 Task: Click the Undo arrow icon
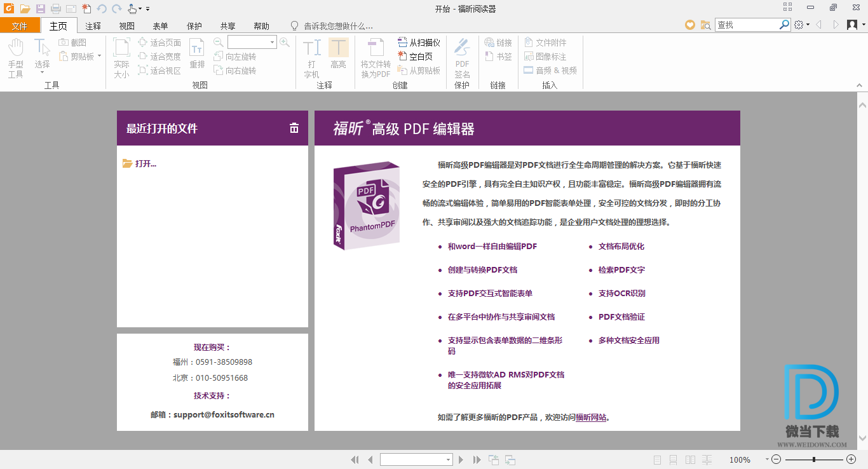pyautogui.click(x=102, y=9)
